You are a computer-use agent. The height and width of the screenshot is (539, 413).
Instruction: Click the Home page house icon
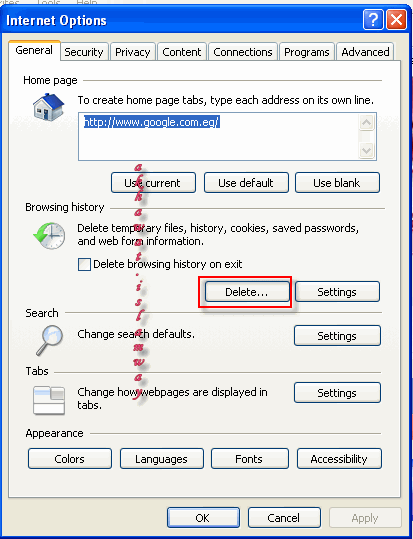click(x=48, y=107)
